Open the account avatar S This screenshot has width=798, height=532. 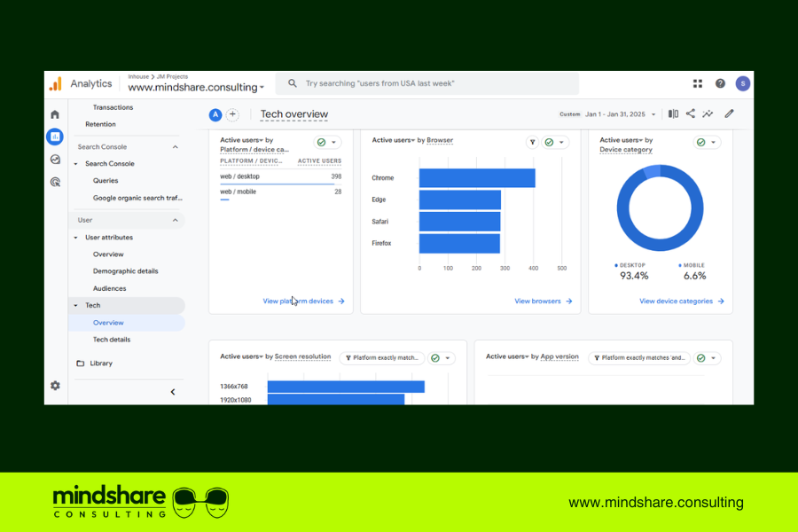tap(742, 83)
